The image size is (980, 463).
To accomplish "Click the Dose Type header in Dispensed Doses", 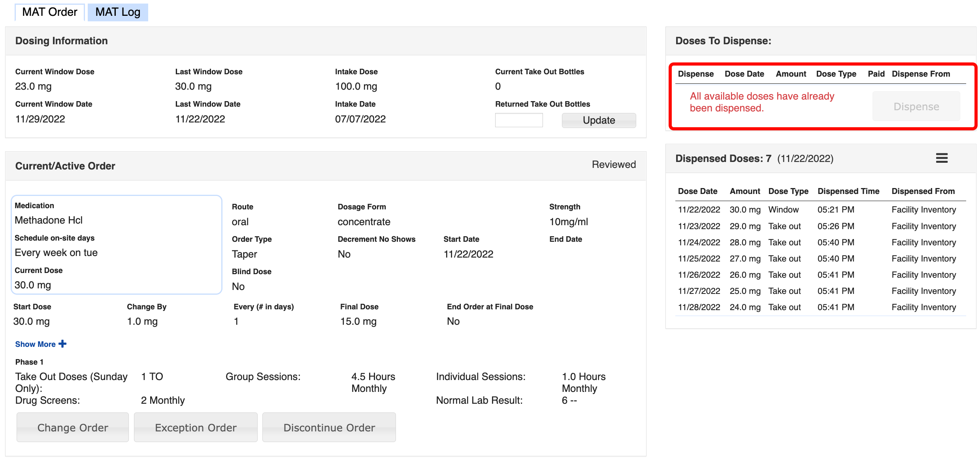I will click(788, 191).
